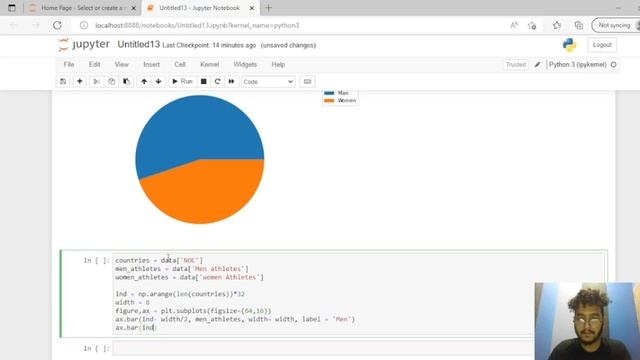Restart the kernel icon

[217, 82]
